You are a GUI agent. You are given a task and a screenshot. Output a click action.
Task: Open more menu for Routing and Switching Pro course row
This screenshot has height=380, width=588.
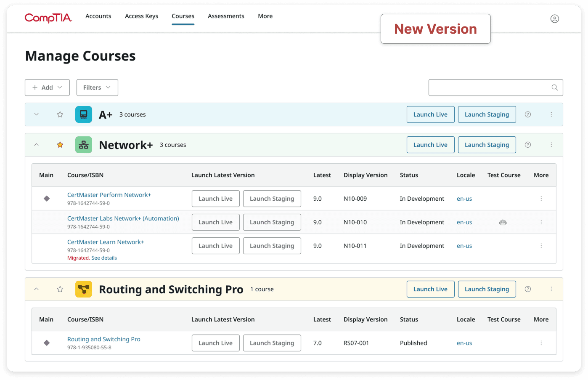coord(541,343)
